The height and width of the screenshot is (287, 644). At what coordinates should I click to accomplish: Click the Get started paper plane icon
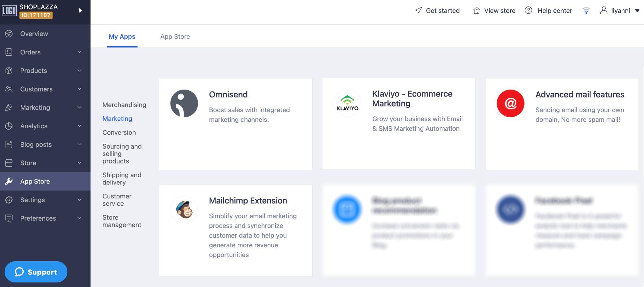point(419,10)
